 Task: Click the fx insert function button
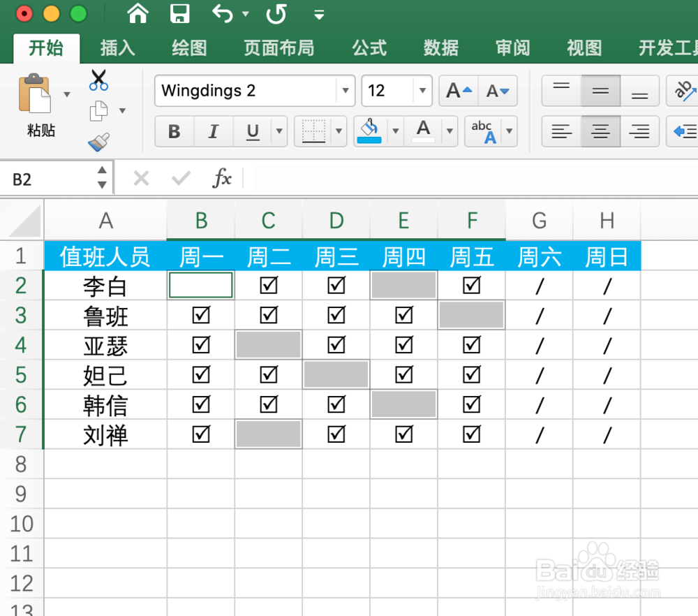[222, 178]
